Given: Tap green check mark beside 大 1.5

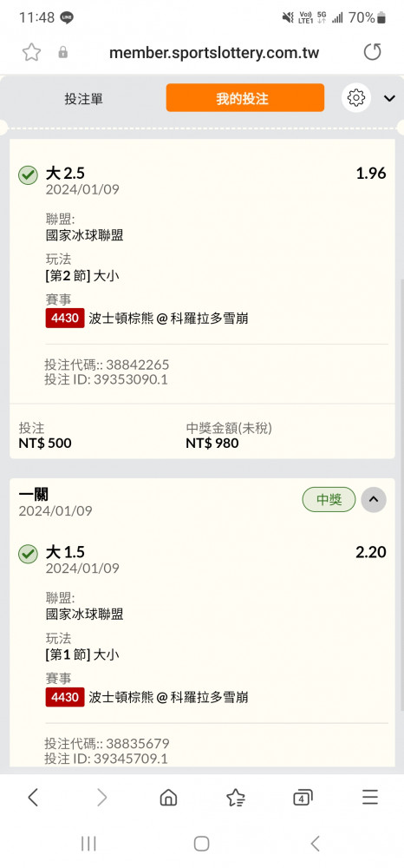Looking at the screenshot, I should [28, 554].
